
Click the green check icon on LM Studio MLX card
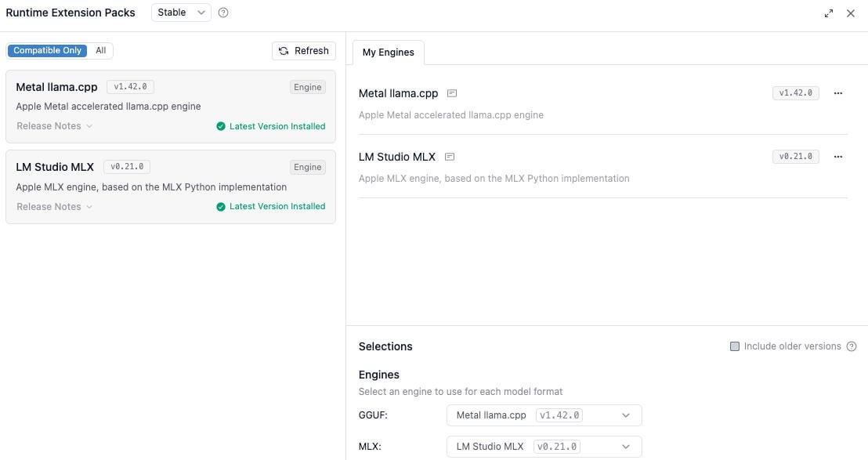(221, 206)
